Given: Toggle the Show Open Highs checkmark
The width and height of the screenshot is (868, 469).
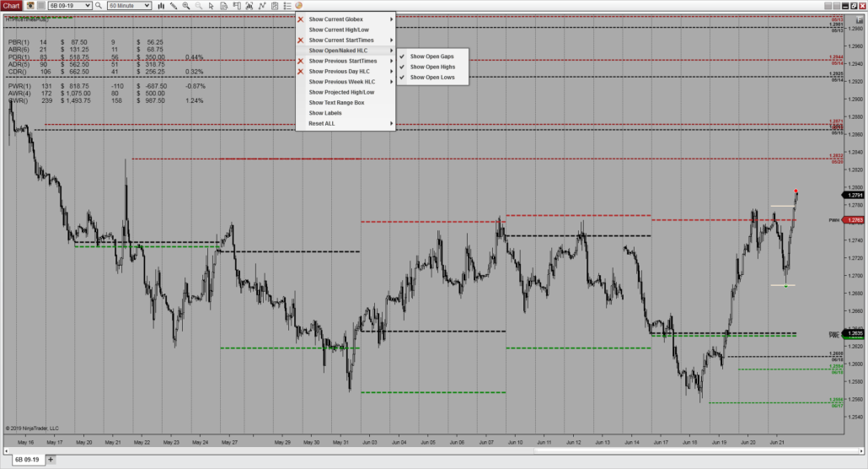Looking at the screenshot, I should 432,67.
